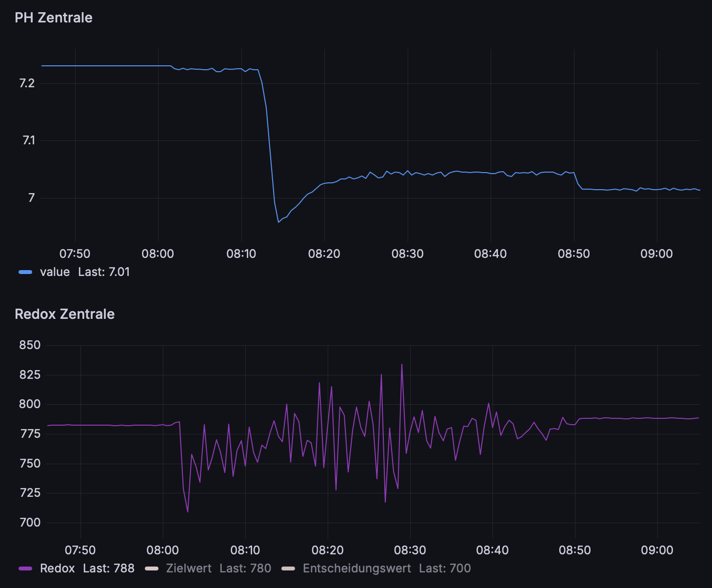This screenshot has height=588, width=712.
Task: Click 'Last: 780' next to Zielwert
Action: [x=245, y=568]
